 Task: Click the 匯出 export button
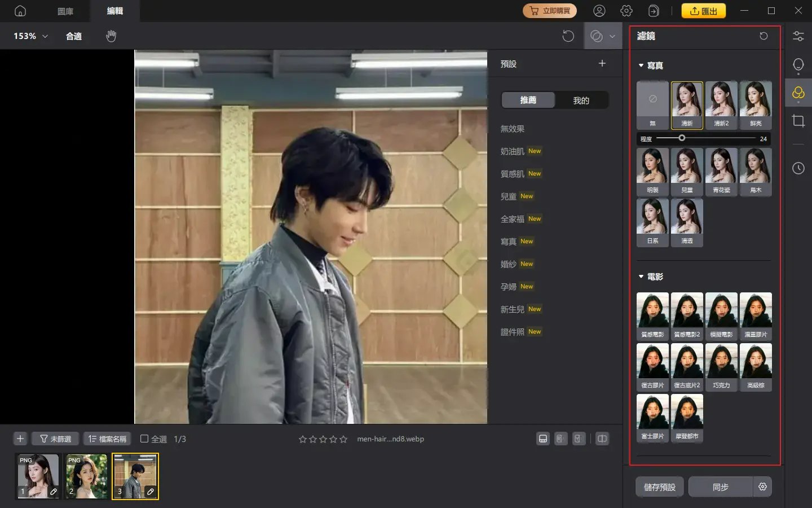click(703, 11)
